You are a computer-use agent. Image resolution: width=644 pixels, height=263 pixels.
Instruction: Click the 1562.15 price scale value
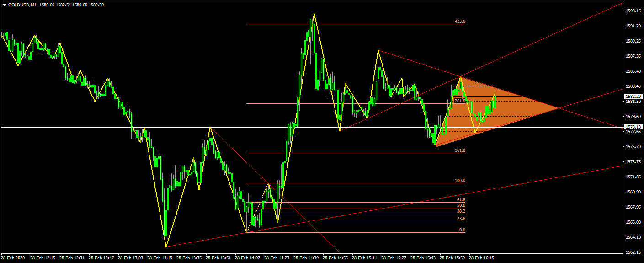[633, 252]
